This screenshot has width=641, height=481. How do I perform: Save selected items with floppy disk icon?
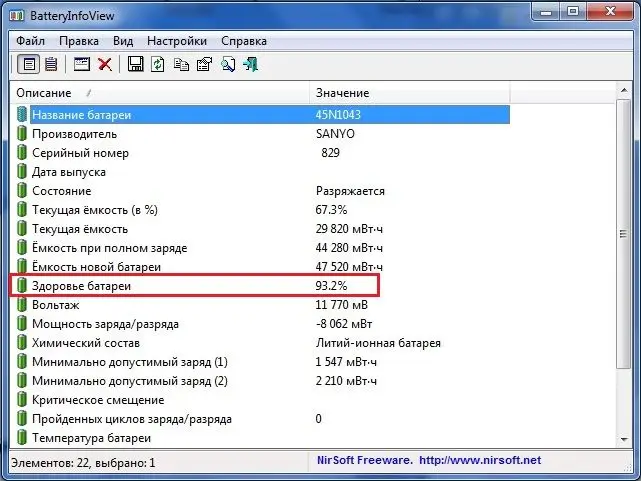tap(135, 65)
